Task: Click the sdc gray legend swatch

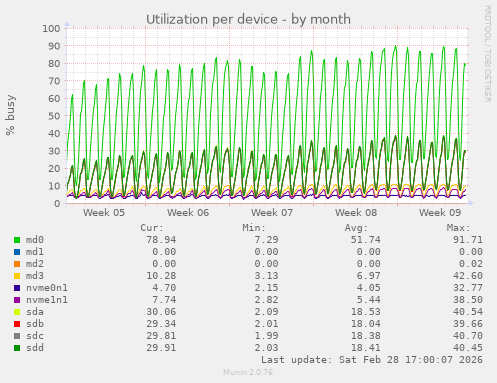Action: pos(17,336)
